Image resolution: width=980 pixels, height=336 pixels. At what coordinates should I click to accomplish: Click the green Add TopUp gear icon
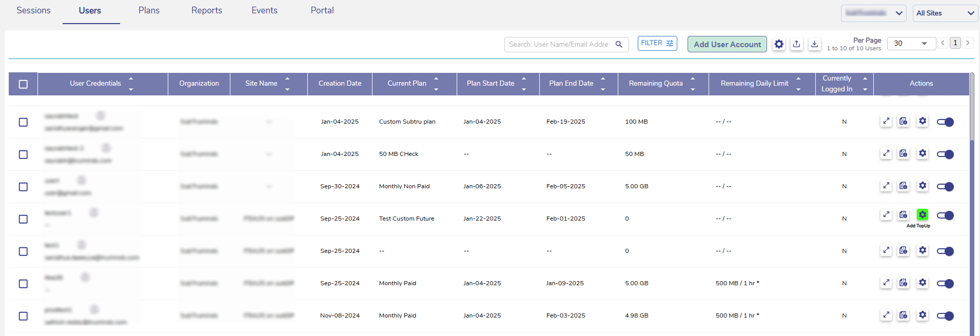pyautogui.click(x=922, y=215)
